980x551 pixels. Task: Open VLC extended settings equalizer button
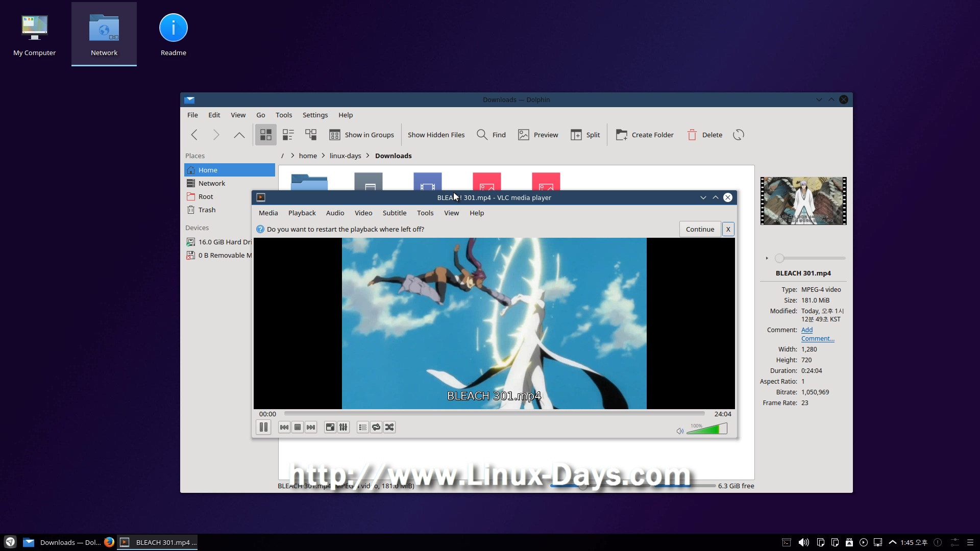point(344,428)
